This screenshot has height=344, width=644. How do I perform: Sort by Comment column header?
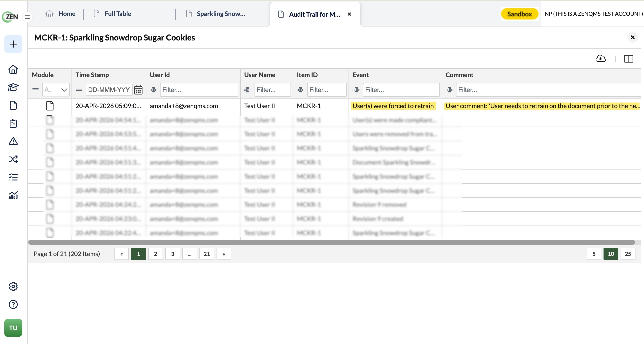(x=541, y=75)
